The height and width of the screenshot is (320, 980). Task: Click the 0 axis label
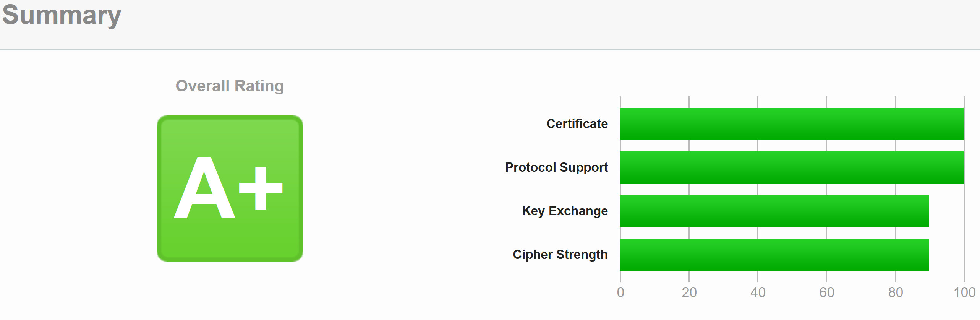point(620,292)
